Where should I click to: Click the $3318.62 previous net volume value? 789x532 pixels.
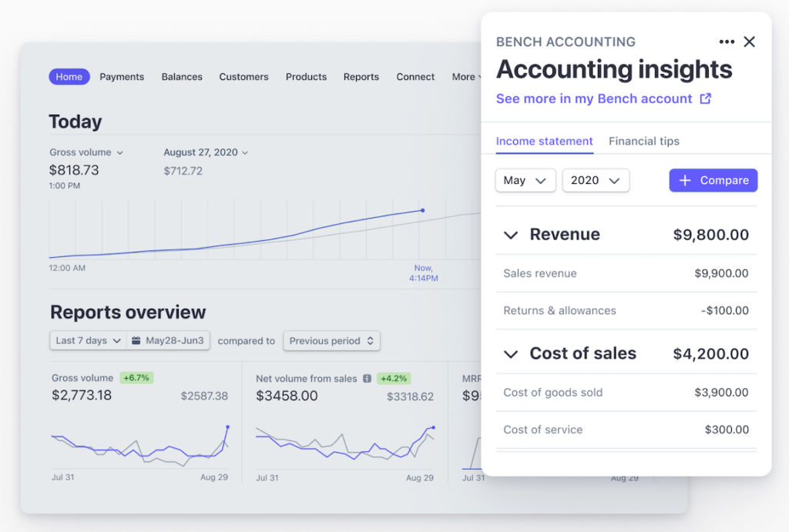click(x=410, y=396)
